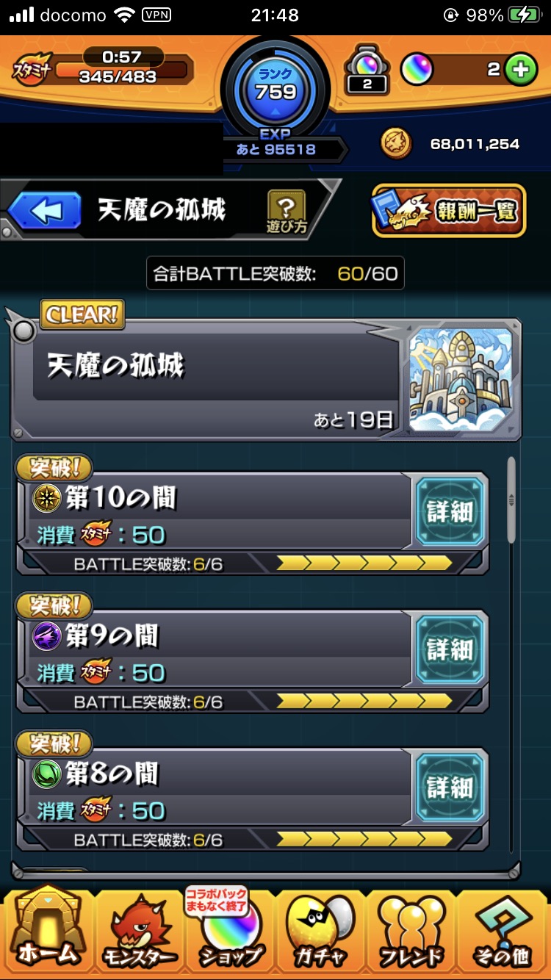Tap the rainbow orb icon in header
Image resolution: width=551 pixels, height=980 pixels.
pos(417,70)
